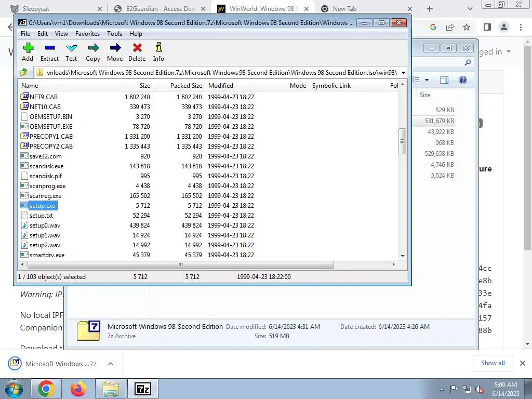Click the Chrome icon in the taskbar
Viewport: 532px width, 399px height.
point(46,389)
